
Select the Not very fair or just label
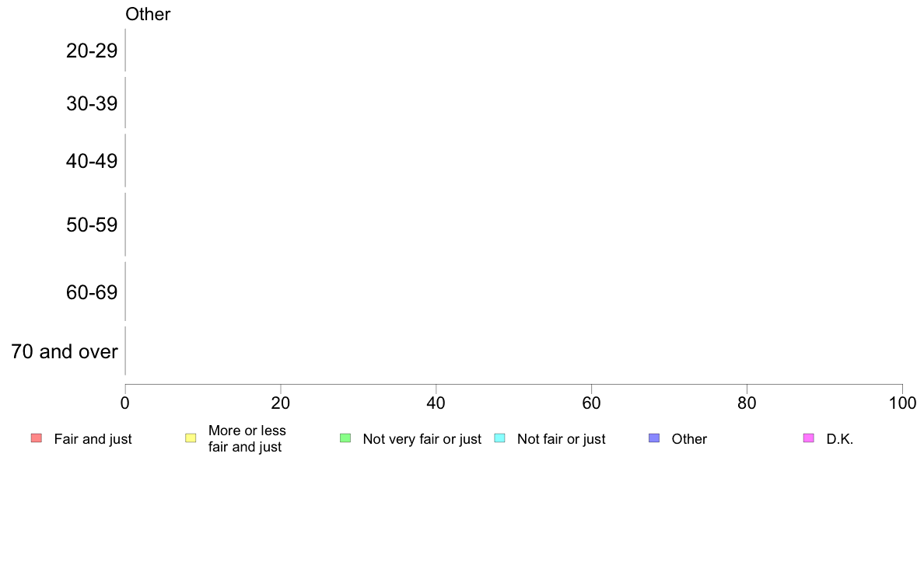(422, 439)
